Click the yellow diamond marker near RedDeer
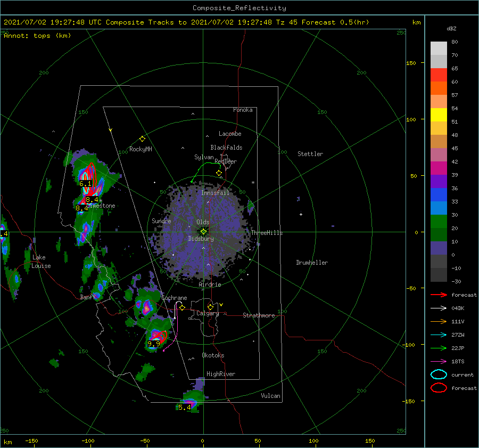Image resolution: width=479 pixels, height=448 pixels. (x=219, y=173)
